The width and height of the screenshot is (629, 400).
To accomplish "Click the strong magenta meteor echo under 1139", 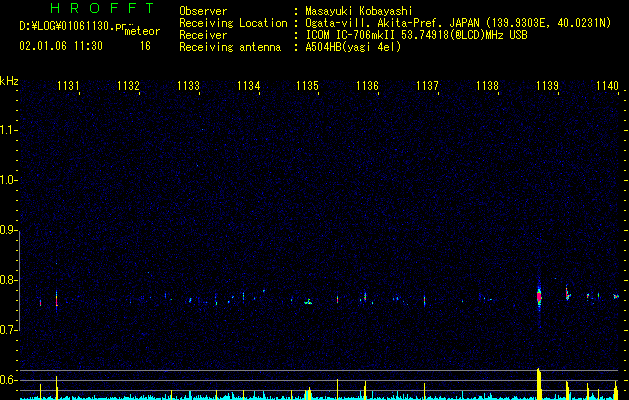I will 539,297.
